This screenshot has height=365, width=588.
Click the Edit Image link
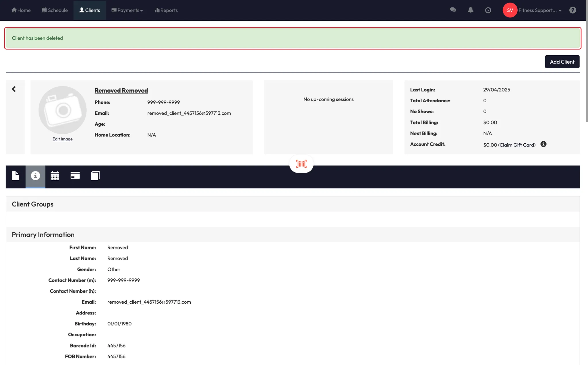pos(62,139)
